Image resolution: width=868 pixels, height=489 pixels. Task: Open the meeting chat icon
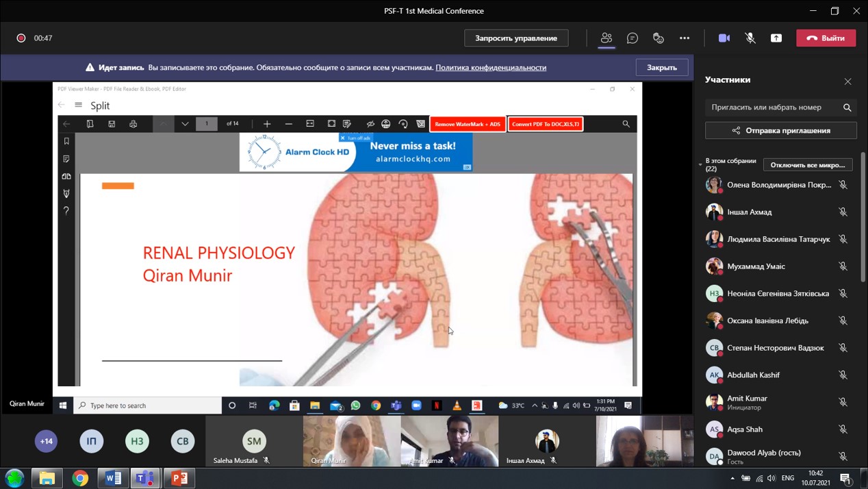(x=633, y=38)
